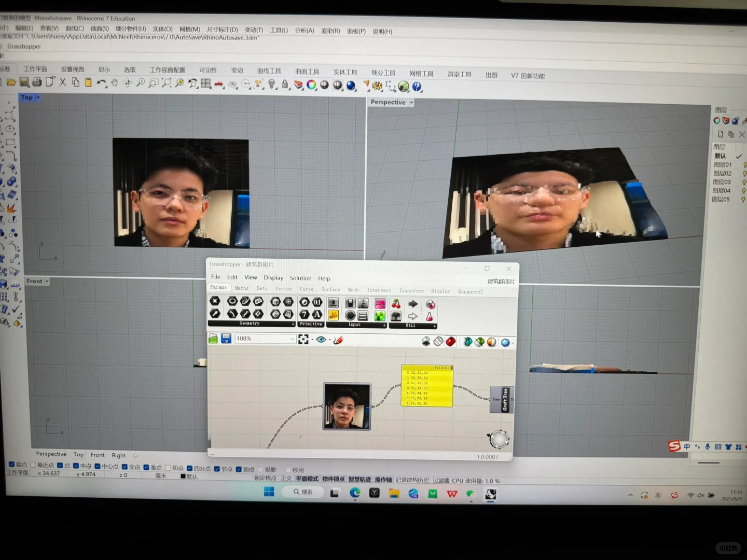Toggle visibility of 图层03 via its bulb

point(744,181)
